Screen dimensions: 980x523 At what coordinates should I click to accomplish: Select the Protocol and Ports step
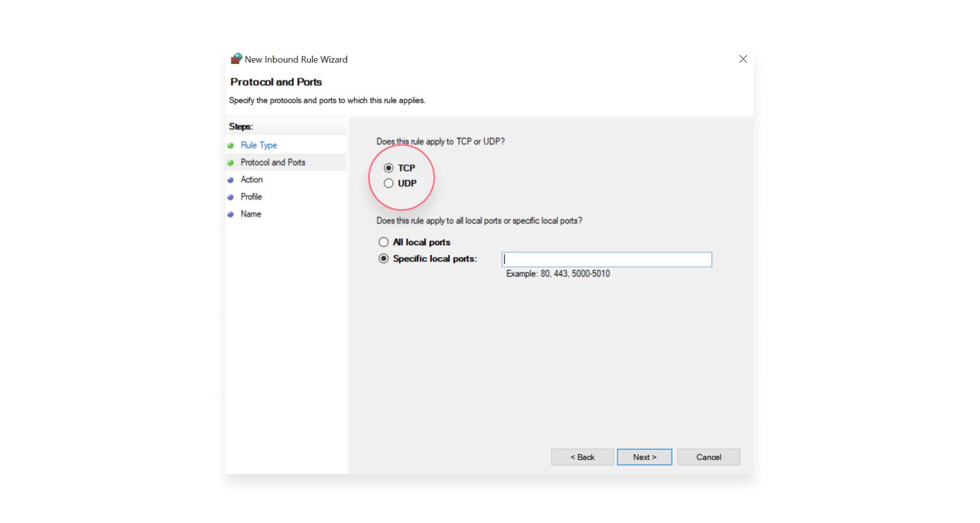[x=273, y=162]
